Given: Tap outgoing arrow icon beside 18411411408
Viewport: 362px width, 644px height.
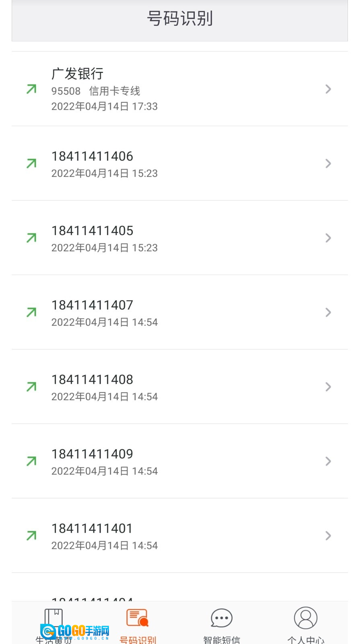Looking at the screenshot, I should (x=31, y=387).
